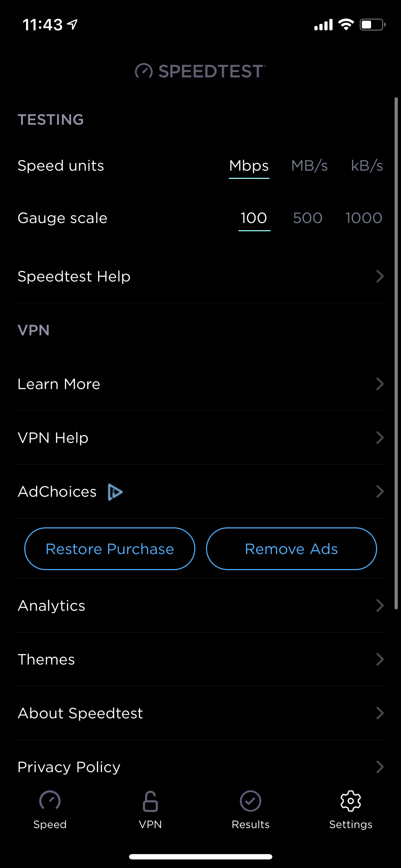Set gauge scale to 500
401x868 pixels.
tap(307, 218)
